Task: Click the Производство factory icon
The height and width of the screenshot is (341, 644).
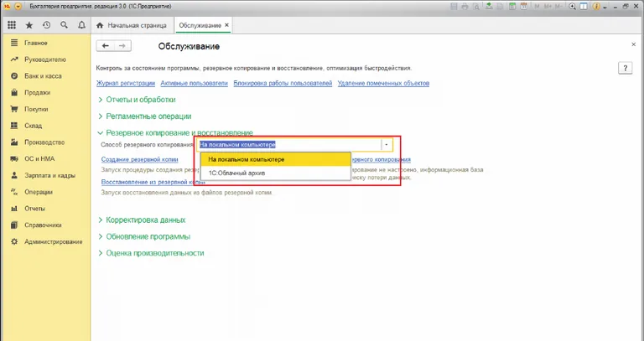Action: (14, 142)
